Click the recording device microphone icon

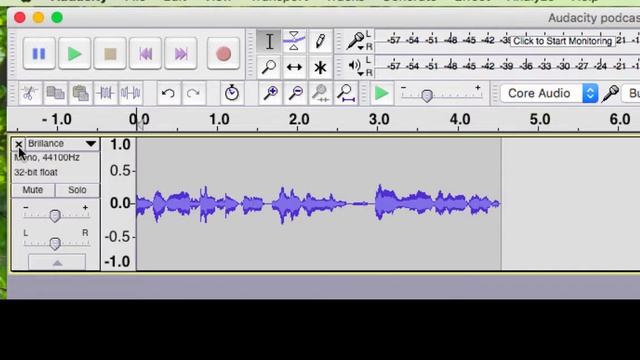pyautogui.click(x=610, y=93)
